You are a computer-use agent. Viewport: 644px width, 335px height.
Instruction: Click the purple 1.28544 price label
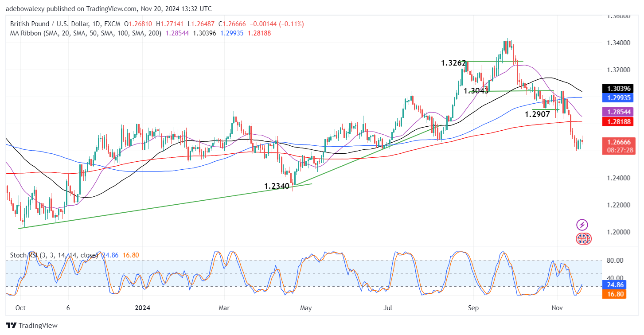617,112
